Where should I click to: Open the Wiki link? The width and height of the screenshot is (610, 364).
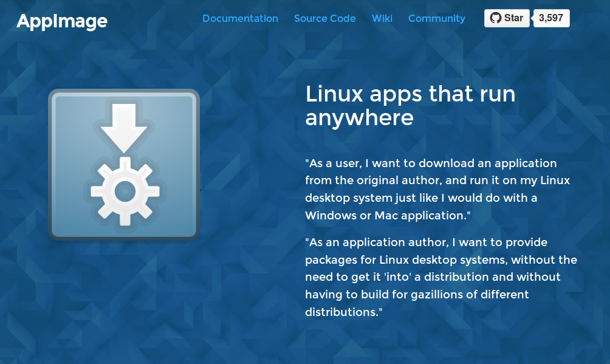tap(382, 18)
